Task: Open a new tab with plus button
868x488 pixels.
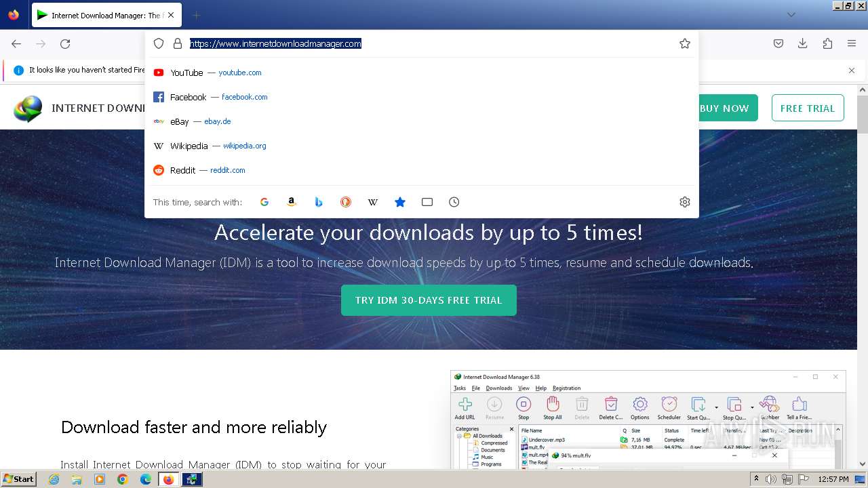Action: click(x=196, y=15)
